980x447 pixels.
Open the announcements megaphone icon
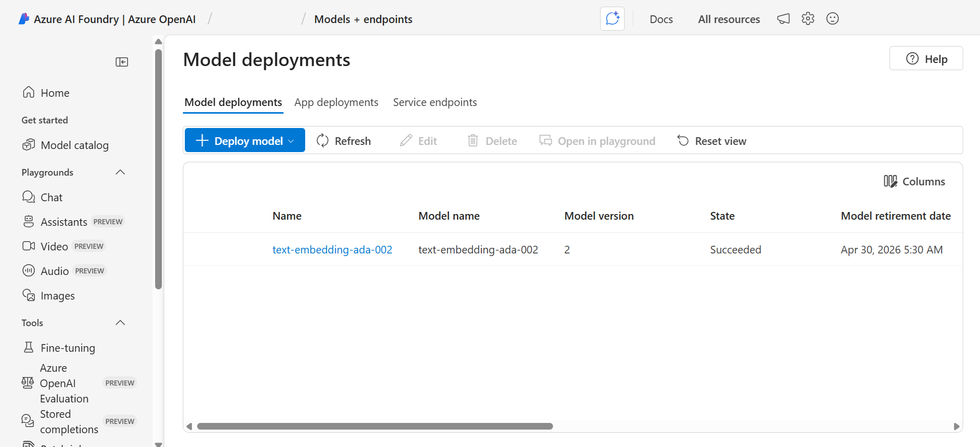click(783, 19)
